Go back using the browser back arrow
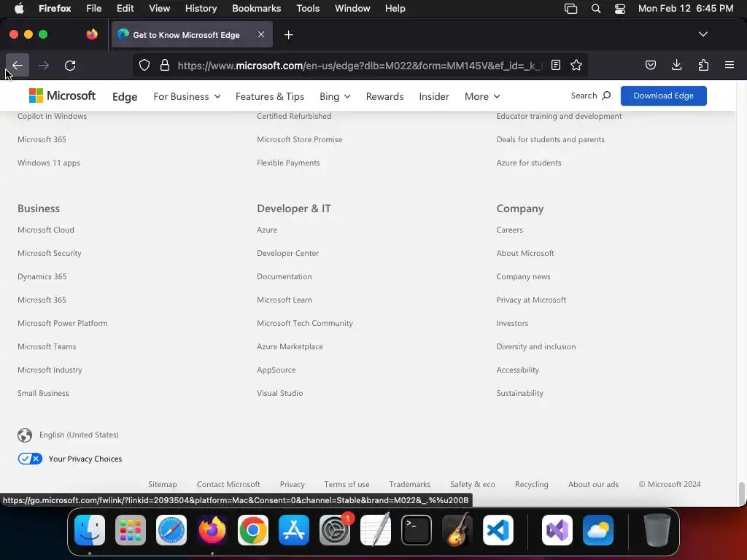The image size is (747, 560). pyautogui.click(x=18, y=65)
